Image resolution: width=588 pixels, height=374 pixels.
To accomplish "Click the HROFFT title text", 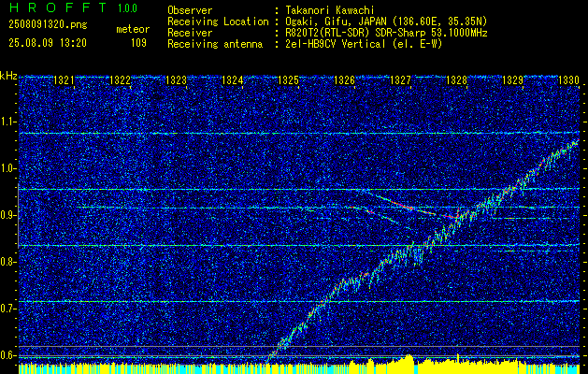I will tap(58, 7).
